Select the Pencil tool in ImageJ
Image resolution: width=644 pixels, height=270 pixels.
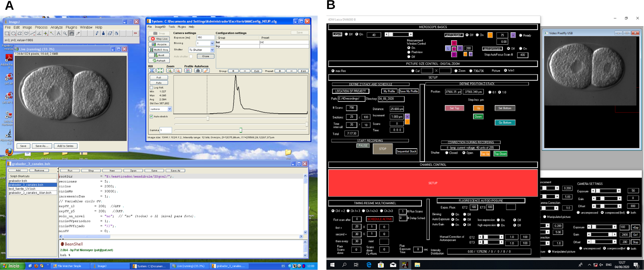[x=97, y=33]
